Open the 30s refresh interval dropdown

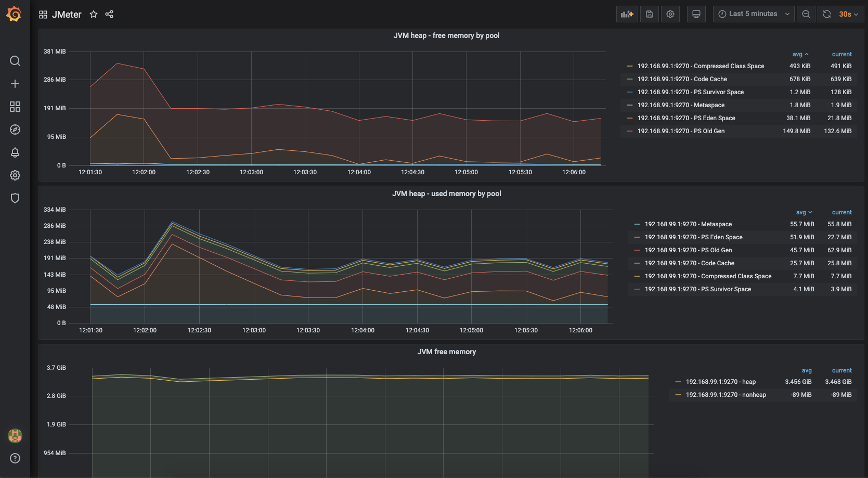click(x=849, y=14)
